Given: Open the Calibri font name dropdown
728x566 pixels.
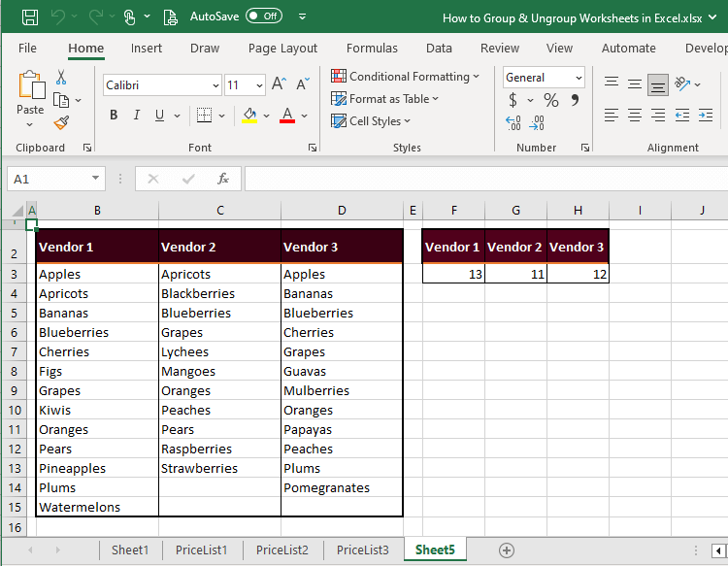Looking at the screenshot, I should tap(215, 85).
